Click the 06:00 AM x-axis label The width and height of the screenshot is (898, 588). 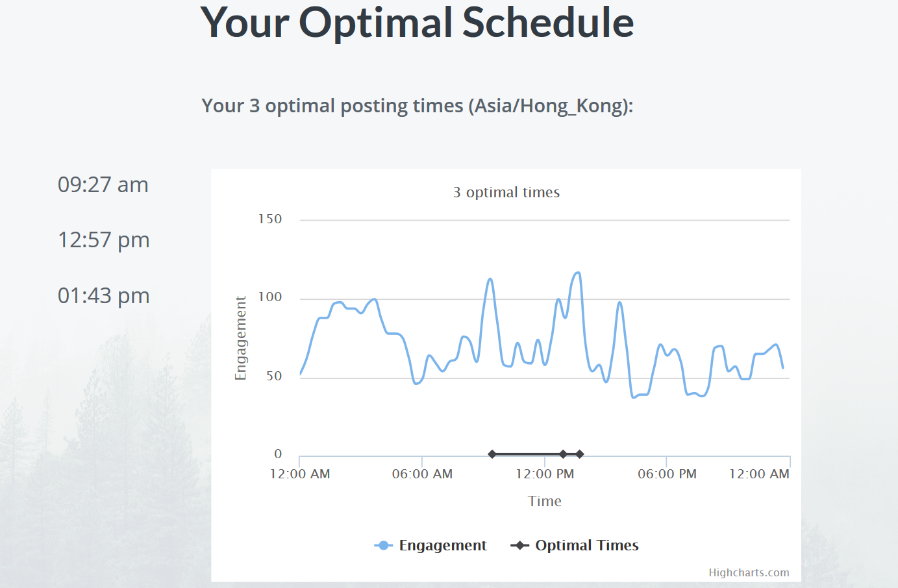(422, 474)
